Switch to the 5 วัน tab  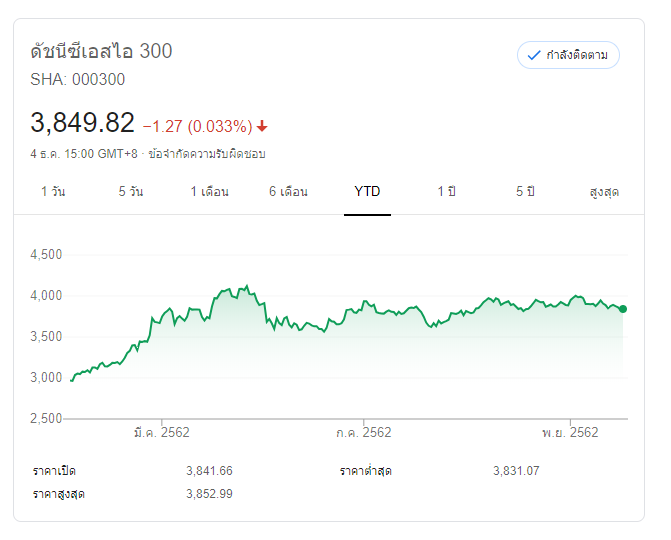[131, 191]
